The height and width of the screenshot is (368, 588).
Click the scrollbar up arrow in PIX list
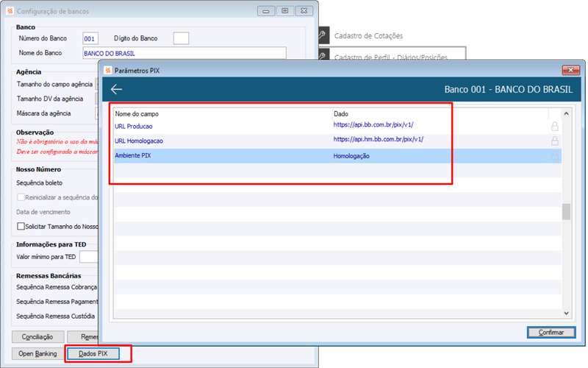coord(566,113)
